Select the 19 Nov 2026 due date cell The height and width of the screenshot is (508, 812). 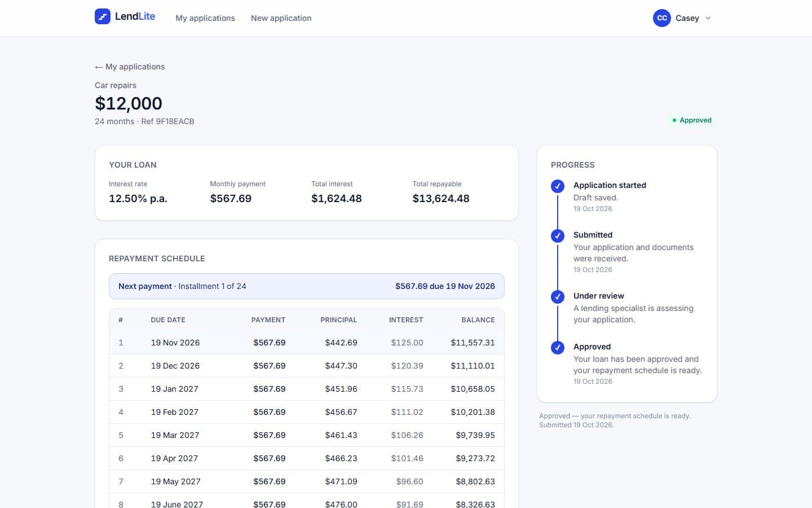pyautogui.click(x=175, y=343)
